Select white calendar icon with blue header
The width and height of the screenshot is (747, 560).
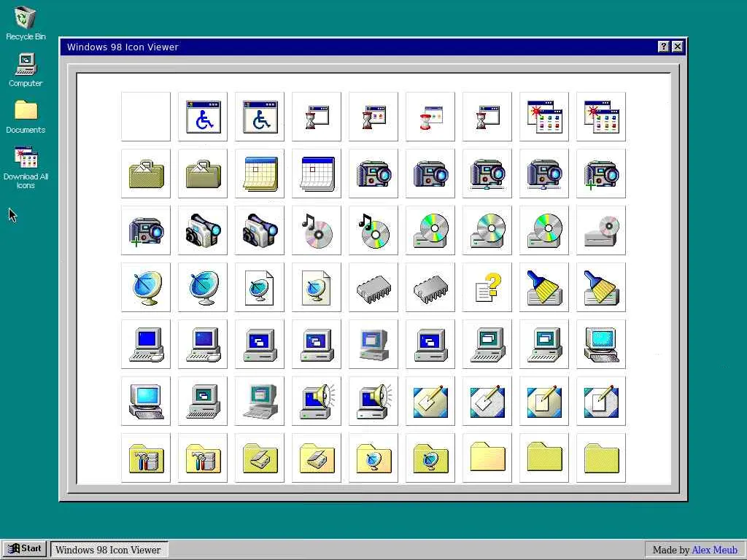[317, 174]
